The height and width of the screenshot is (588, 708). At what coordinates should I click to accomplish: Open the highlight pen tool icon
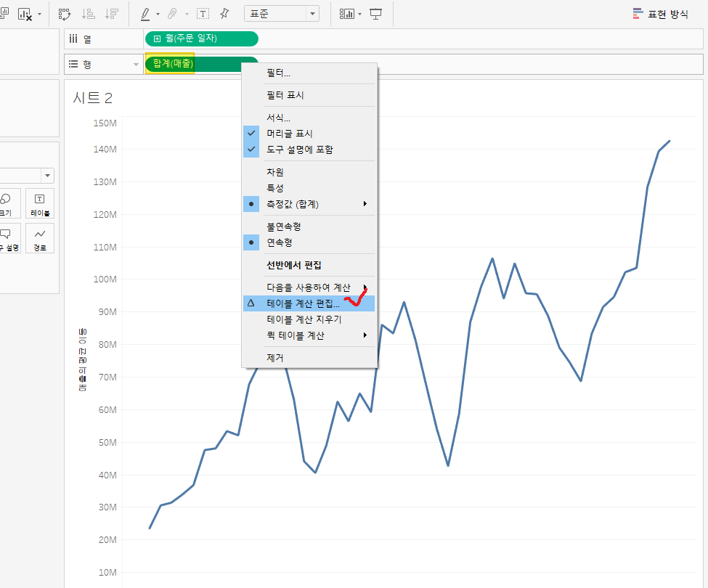pos(144,13)
